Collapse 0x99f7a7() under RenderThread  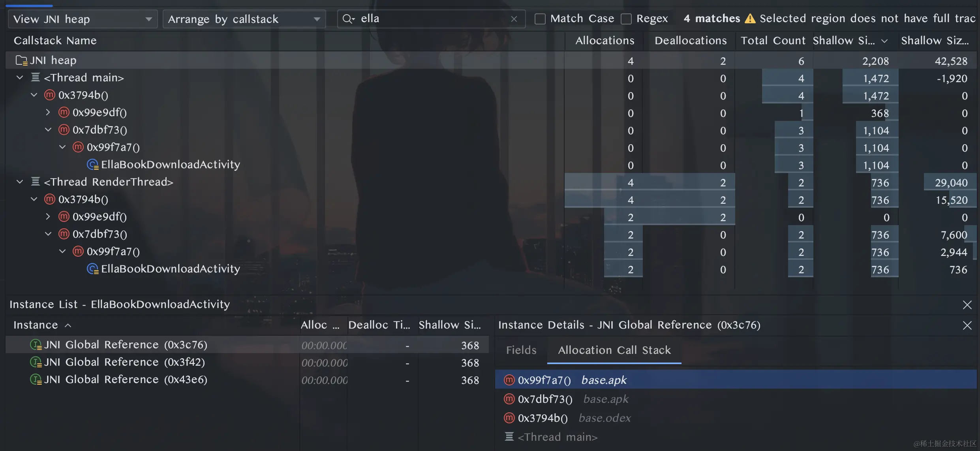coord(62,251)
